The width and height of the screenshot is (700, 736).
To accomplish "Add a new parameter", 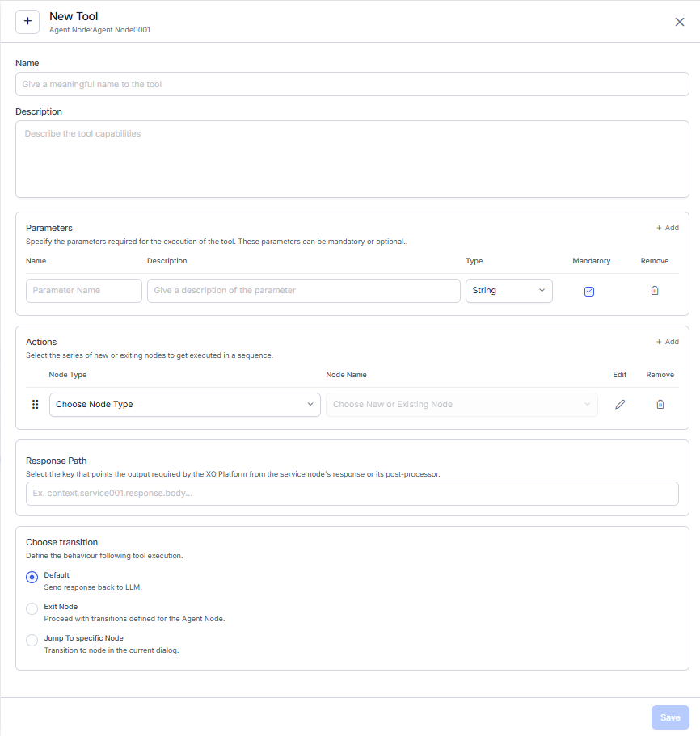I will pos(667,228).
